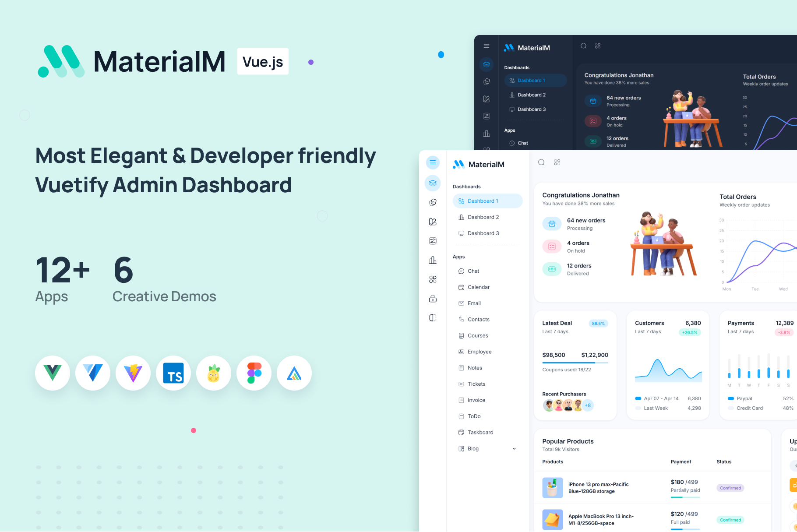797x532 pixels.
Task: Click the Vue.js badge label
Action: [263, 62]
